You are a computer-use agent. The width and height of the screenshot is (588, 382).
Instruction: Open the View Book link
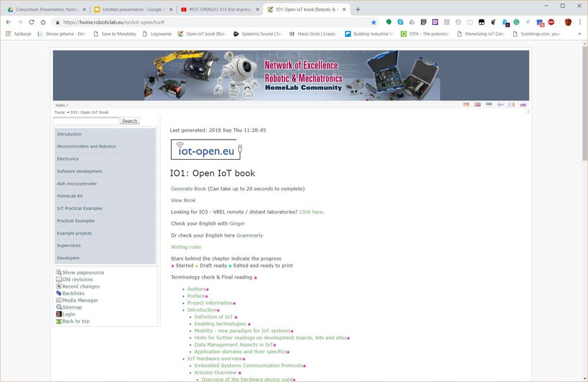click(183, 200)
